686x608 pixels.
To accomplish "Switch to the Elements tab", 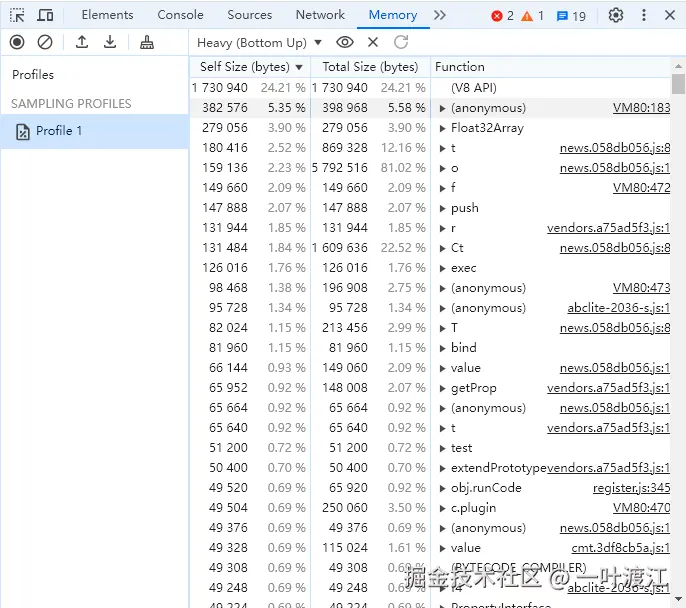I will (107, 15).
